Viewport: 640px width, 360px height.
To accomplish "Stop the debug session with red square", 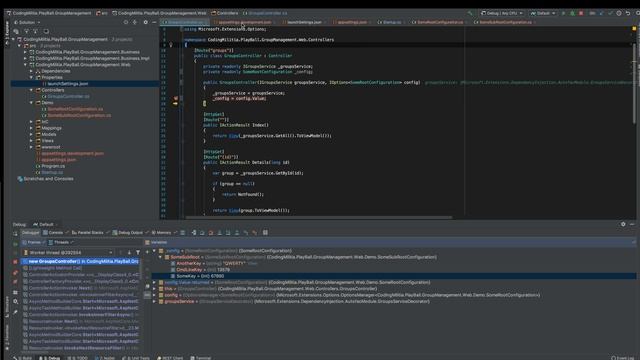I will [x=581, y=13].
